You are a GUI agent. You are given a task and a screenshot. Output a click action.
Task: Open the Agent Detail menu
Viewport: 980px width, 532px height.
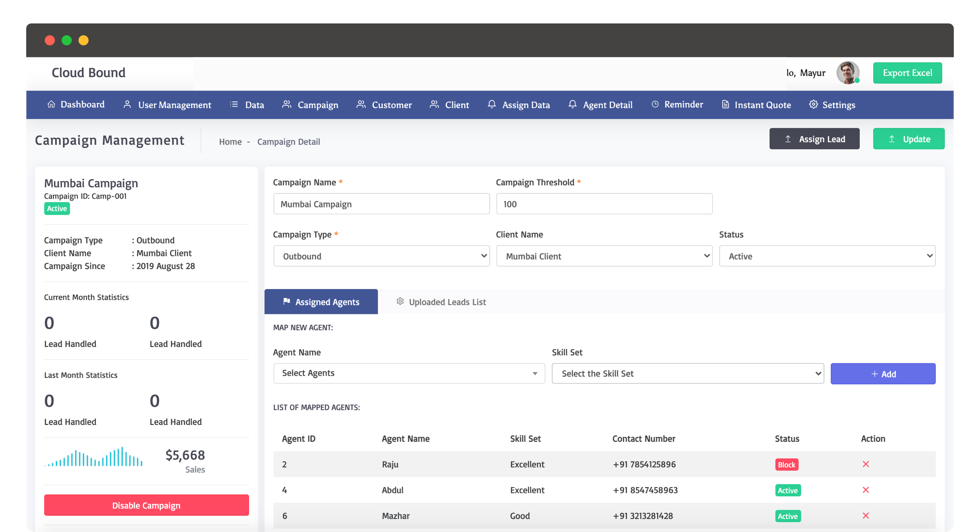coord(600,105)
